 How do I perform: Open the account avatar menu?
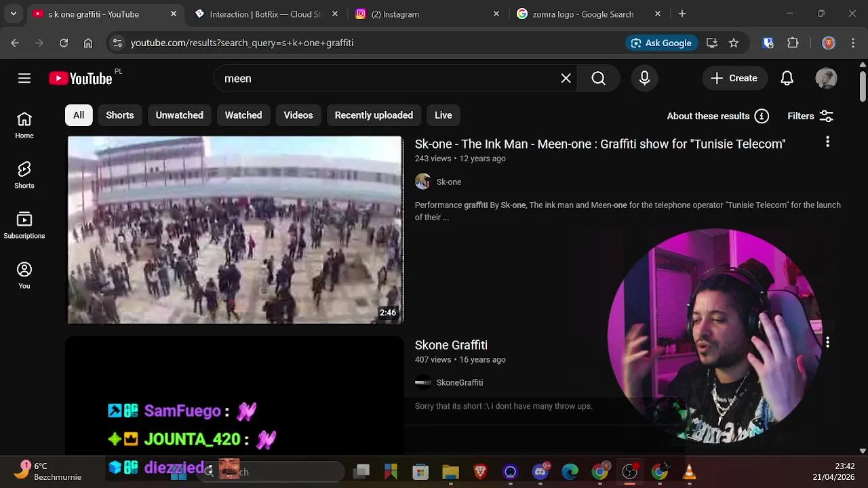point(826,79)
